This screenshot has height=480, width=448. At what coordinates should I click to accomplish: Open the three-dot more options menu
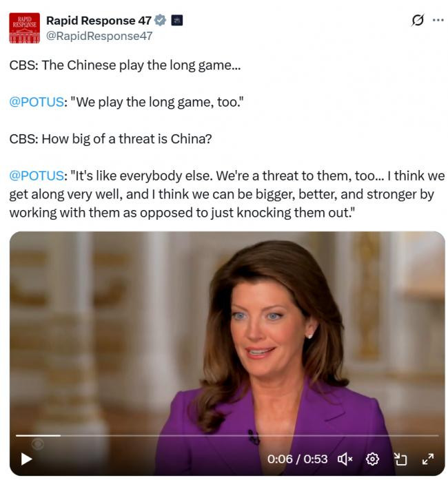pos(438,20)
